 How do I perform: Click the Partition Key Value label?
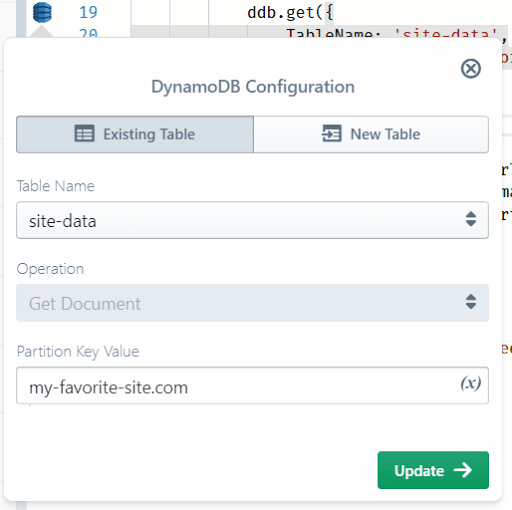click(x=78, y=352)
